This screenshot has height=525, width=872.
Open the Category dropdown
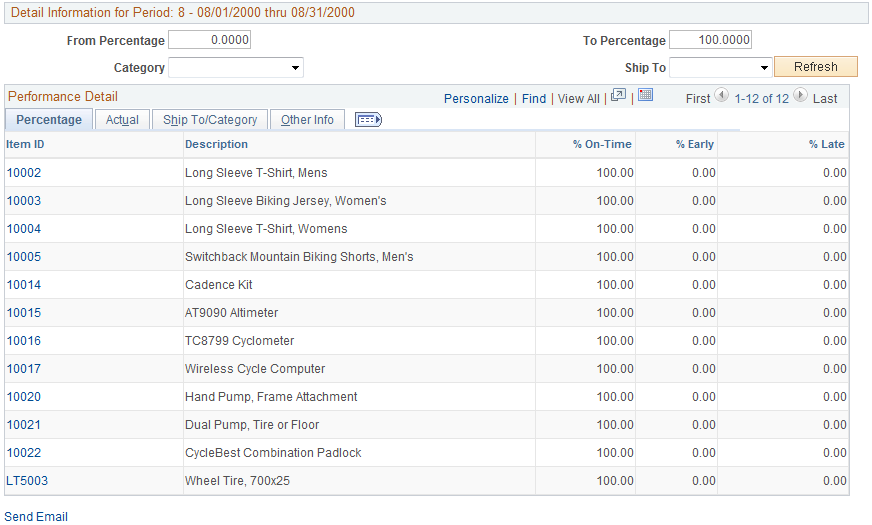236,68
